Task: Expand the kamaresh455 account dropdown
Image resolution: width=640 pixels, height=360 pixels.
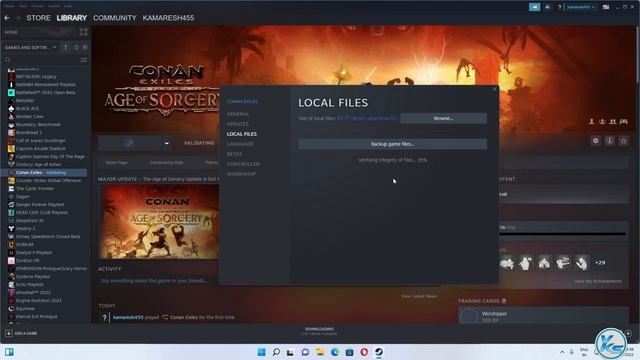Action: [580, 7]
